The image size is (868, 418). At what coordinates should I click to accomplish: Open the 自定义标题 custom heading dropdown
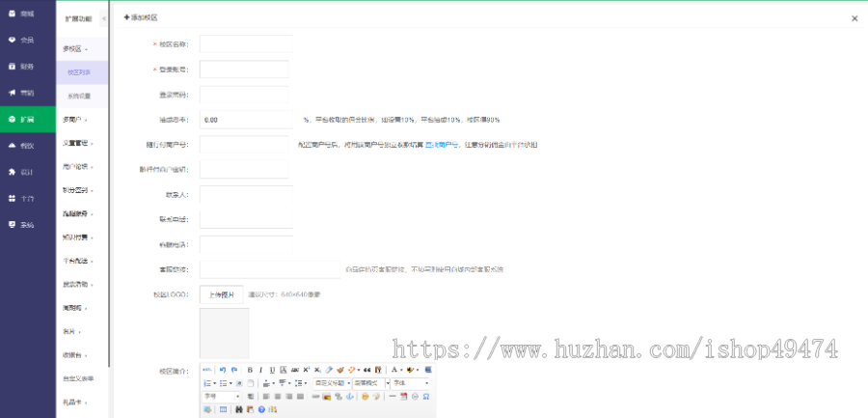click(x=332, y=383)
